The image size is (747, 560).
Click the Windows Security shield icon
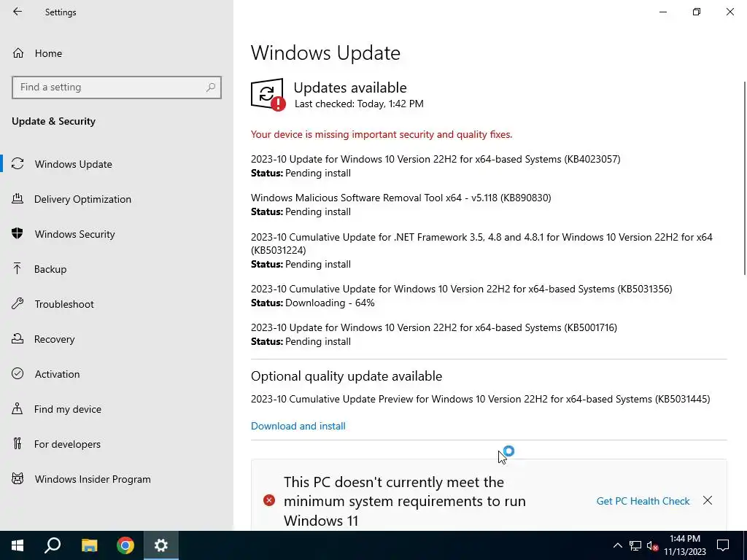[x=18, y=234]
